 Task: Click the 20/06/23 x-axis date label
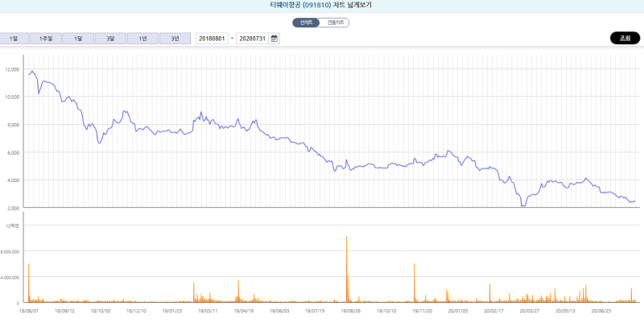tap(601, 308)
